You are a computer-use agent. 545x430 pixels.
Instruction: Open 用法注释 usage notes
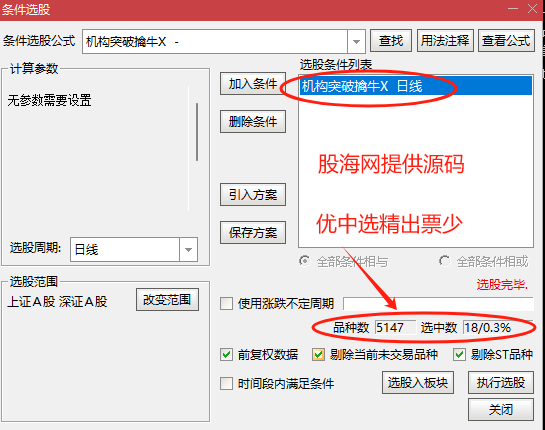pos(445,41)
